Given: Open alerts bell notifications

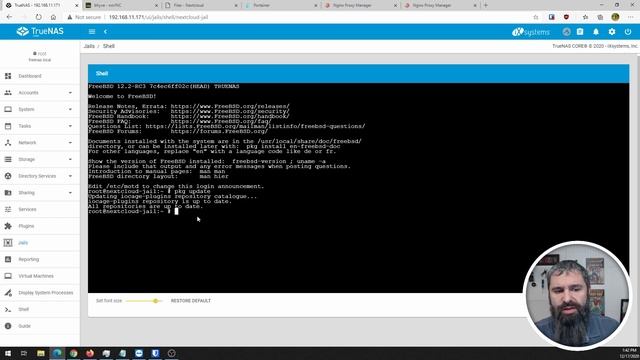Looking at the screenshot, I should coord(596,31).
